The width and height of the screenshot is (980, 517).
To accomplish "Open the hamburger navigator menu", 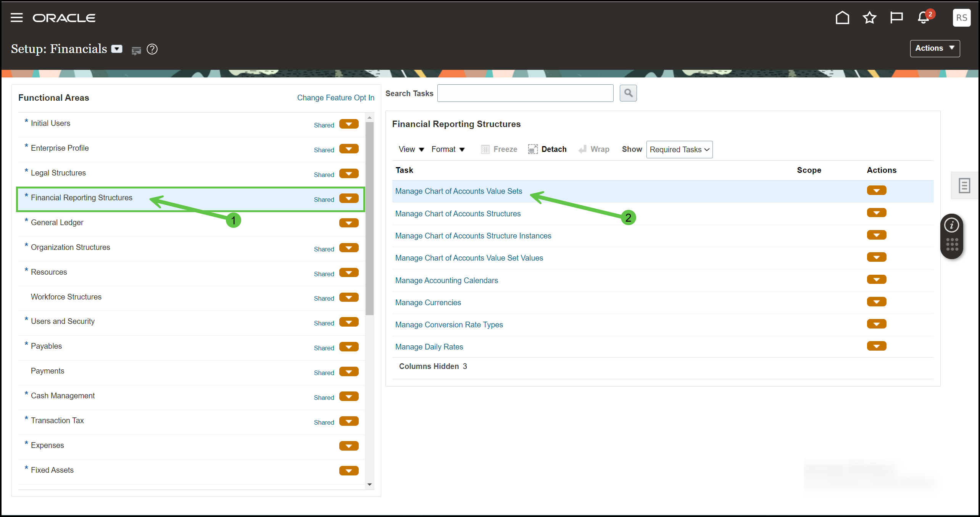I will point(16,18).
